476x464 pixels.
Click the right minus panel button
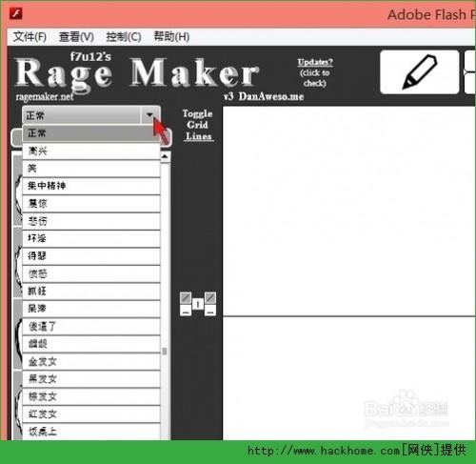click(x=210, y=311)
